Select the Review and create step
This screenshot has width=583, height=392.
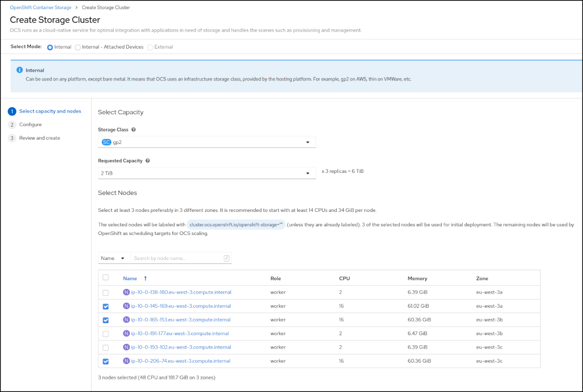tap(40, 138)
